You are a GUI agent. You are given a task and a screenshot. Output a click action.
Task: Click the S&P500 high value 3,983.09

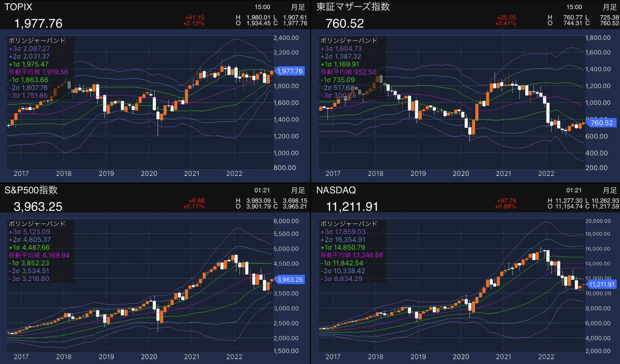(258, 201)
